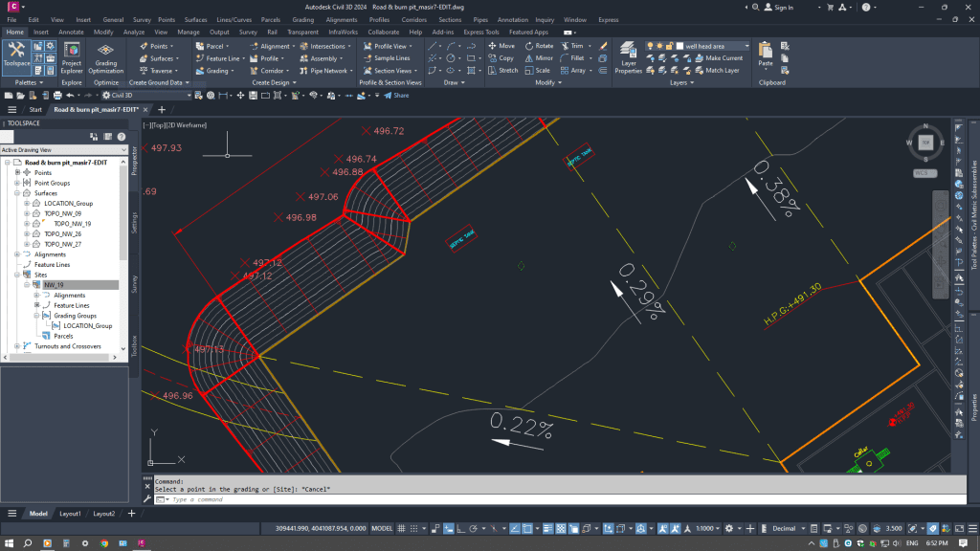The width and height of the screenshot is (980, 551).
Task: Select the Mirror tool in Modify panel
Action: click(x=539, y=57)
